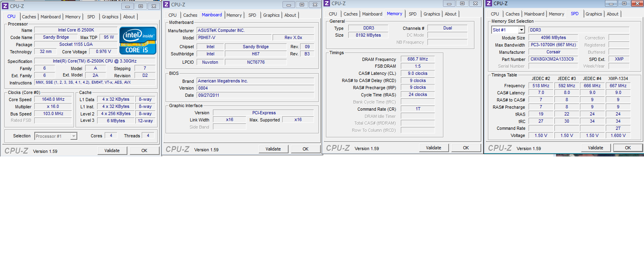Screen dimensions: 644x258
Task: Click the Max Bandwidth value PC3-10700H
Action: [553, 45]
